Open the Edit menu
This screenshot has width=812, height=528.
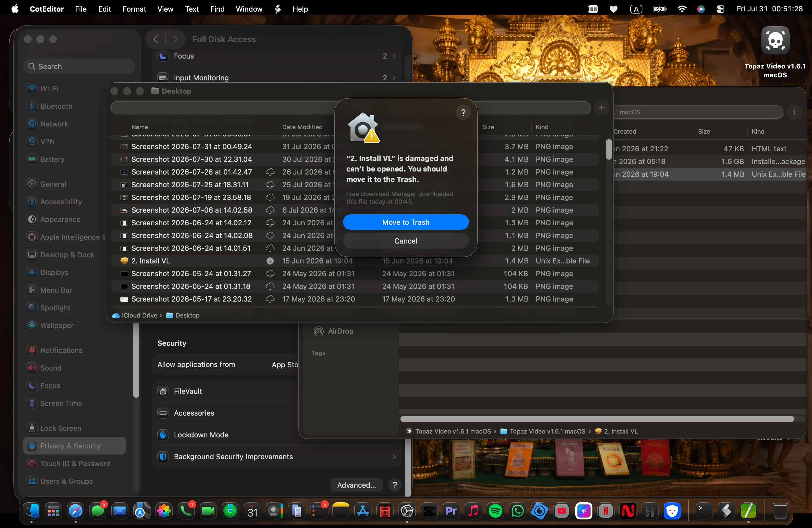click(104, 9)
